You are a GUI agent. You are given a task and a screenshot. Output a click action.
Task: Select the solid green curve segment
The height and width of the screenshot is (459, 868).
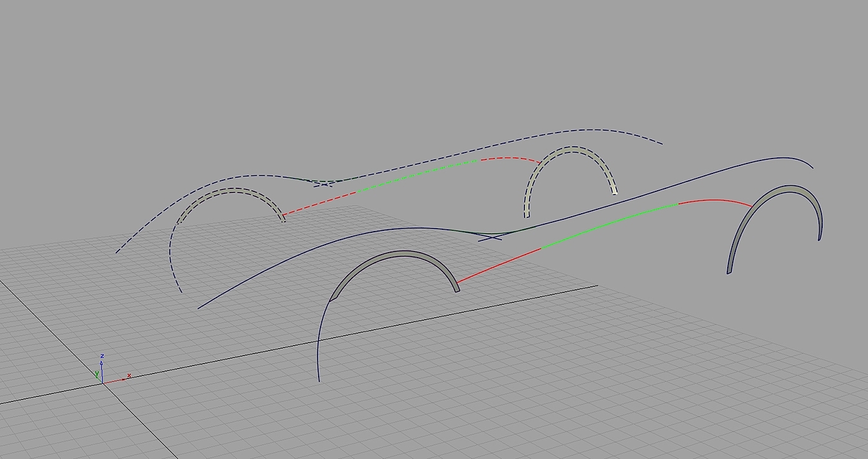(611, 224)
